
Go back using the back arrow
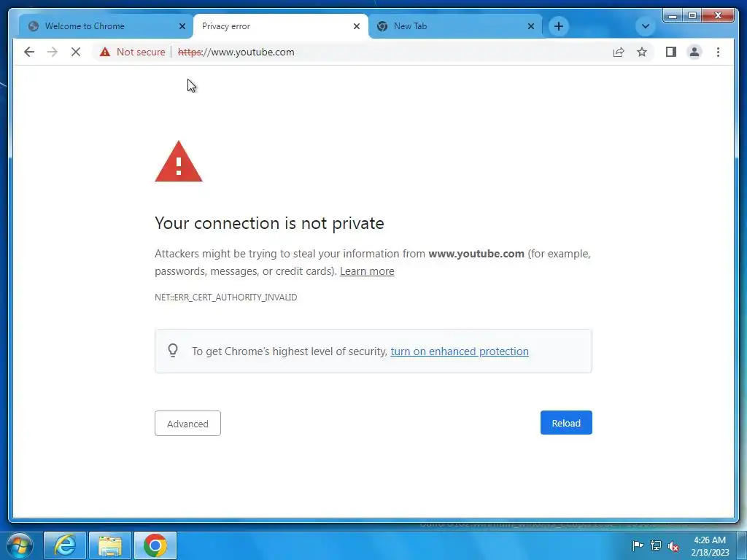[x=29, y=52]
